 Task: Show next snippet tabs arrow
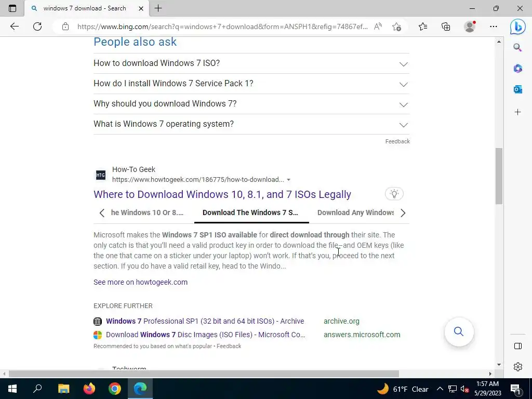pos(403,212)
